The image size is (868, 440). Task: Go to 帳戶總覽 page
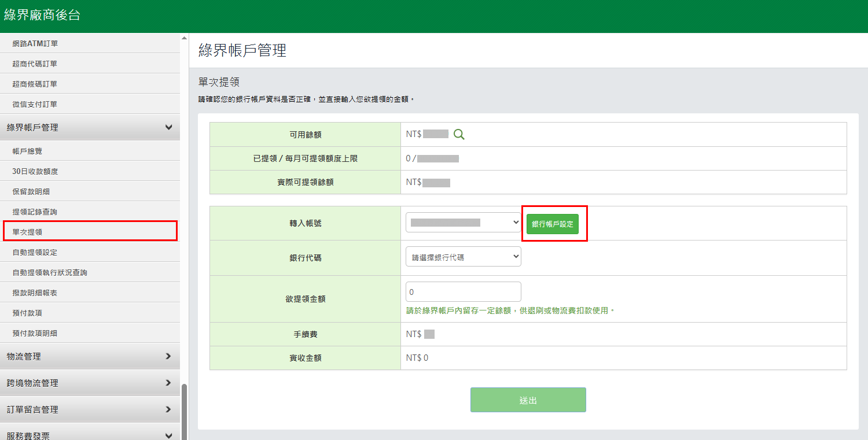[90, 151]
